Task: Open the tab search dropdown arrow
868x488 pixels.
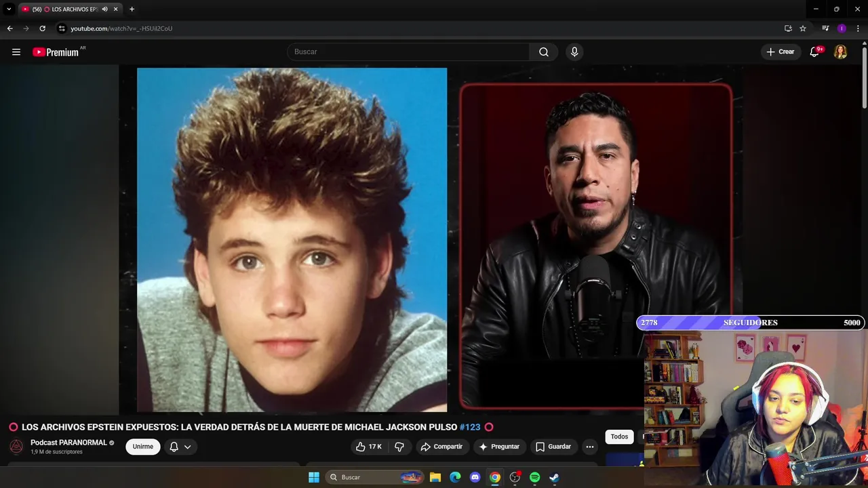Action: pyautogui.click(x=9, y=9)
